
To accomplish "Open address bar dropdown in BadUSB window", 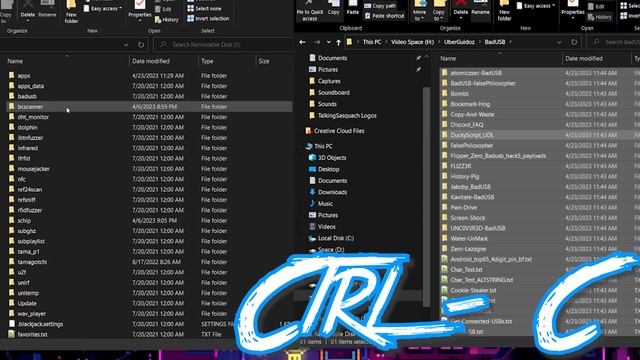I will click(559, 42).
